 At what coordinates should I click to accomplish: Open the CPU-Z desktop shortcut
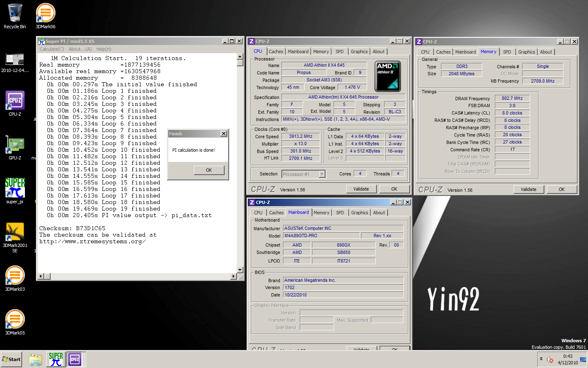tap(15, 103)
